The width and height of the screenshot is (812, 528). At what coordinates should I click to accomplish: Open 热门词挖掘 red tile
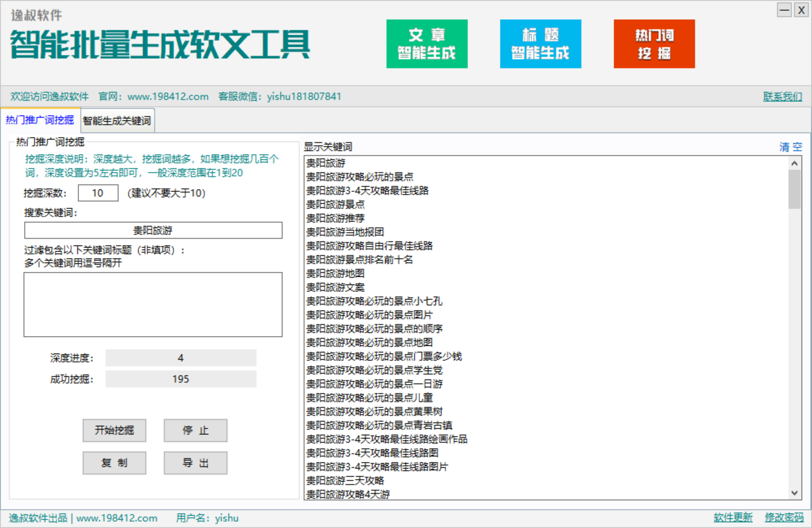point(654,44)
